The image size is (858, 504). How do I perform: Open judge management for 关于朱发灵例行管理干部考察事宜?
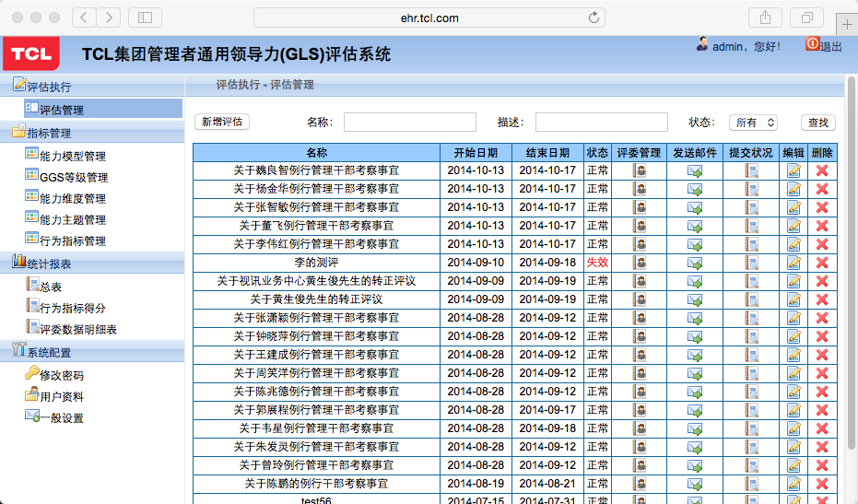click(640, 447)
